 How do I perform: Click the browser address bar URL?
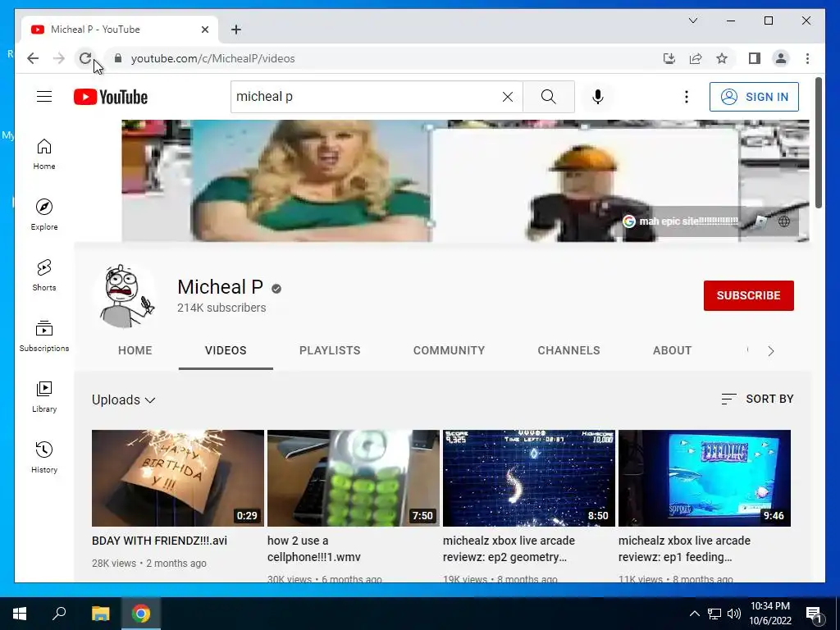(x=213, y=58)
